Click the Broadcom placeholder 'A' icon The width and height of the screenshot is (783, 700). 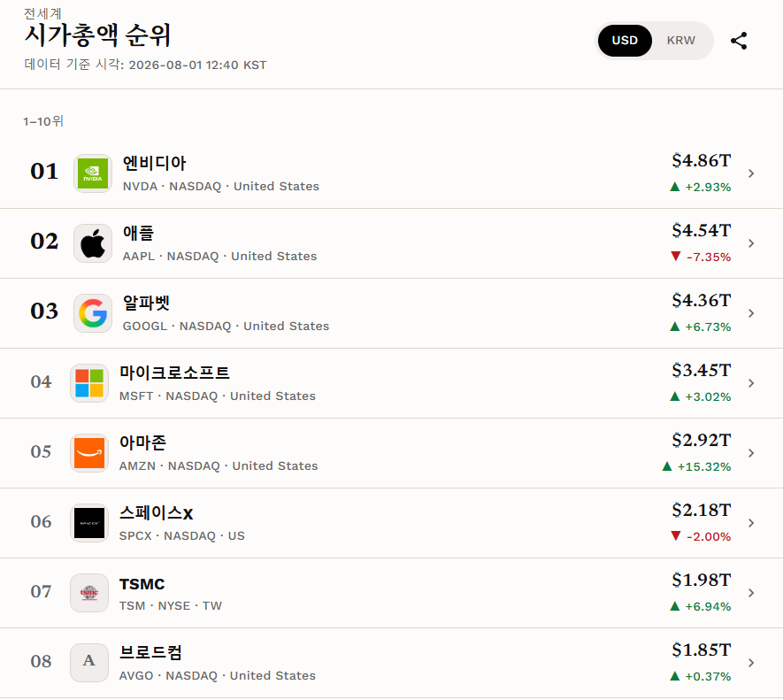88,663
